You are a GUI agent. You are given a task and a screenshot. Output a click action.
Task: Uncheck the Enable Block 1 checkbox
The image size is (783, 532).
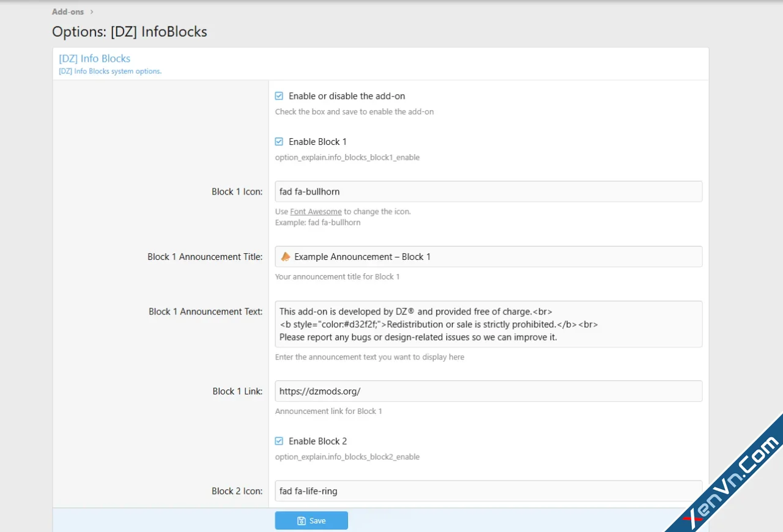click(x=280, y=142)
